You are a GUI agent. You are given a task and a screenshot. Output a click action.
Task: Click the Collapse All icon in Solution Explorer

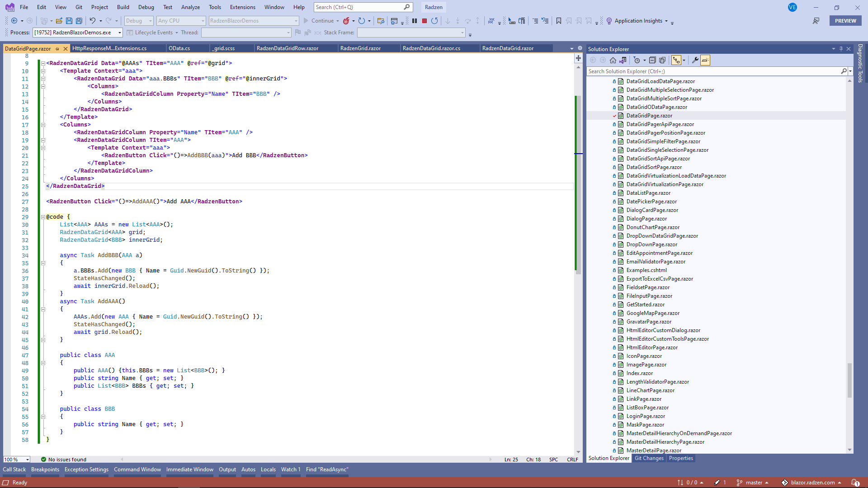[653, 60]
